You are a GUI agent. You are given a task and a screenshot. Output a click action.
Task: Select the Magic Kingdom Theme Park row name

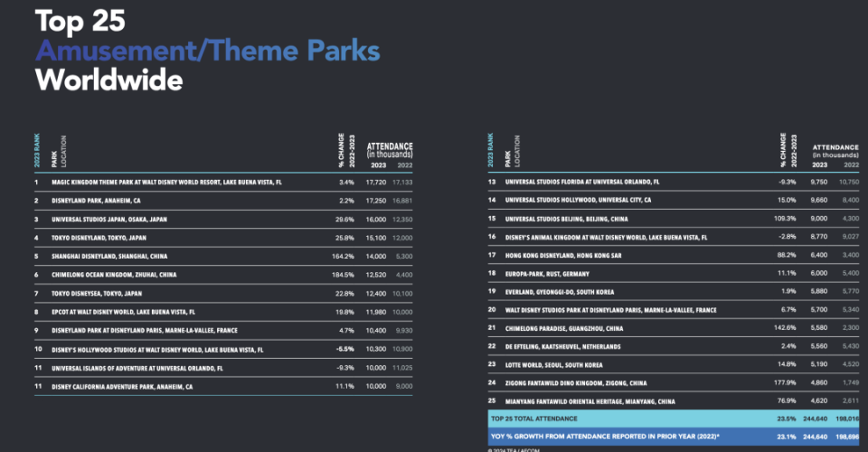[x=166, y=182]
